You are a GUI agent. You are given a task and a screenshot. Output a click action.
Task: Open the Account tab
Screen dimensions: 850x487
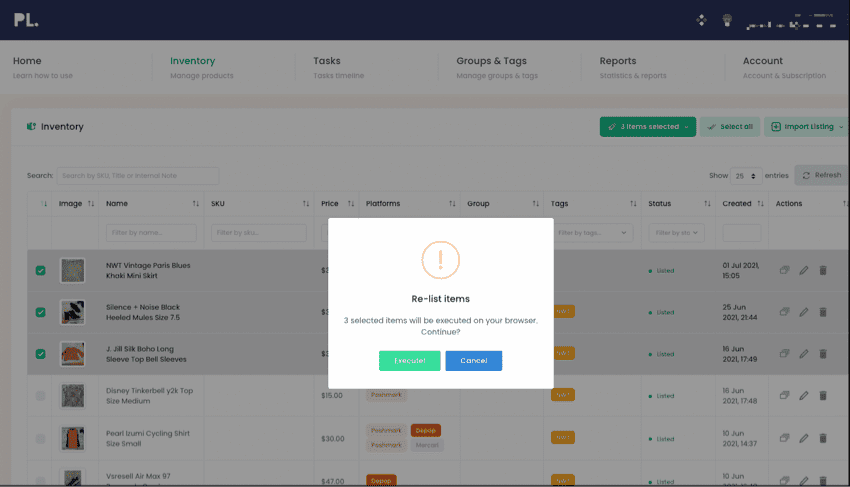click(x=784, y=67)
